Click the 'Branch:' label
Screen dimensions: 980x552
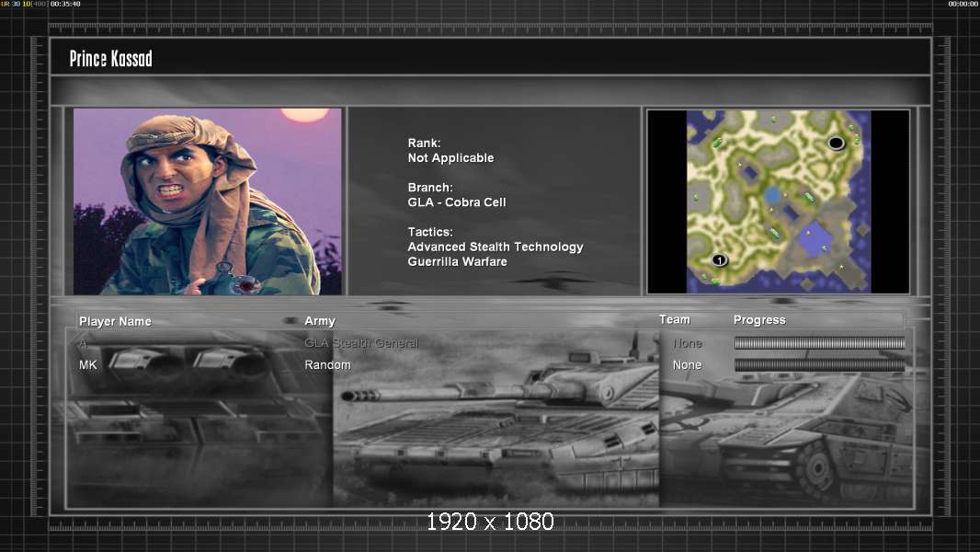(x=430, y=188)
